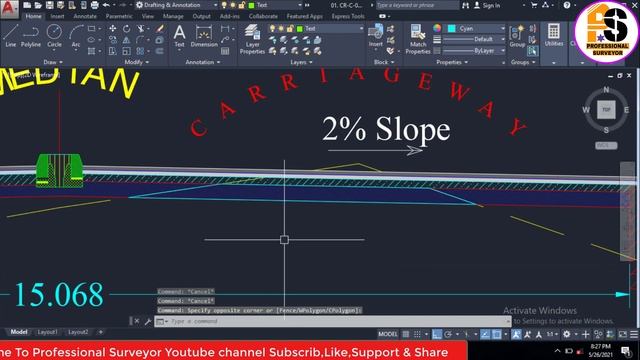This screenshot has width=640, height=360.
Task: Choose the Arc tool
Action: pyautogui.click(x=76, y=36)
